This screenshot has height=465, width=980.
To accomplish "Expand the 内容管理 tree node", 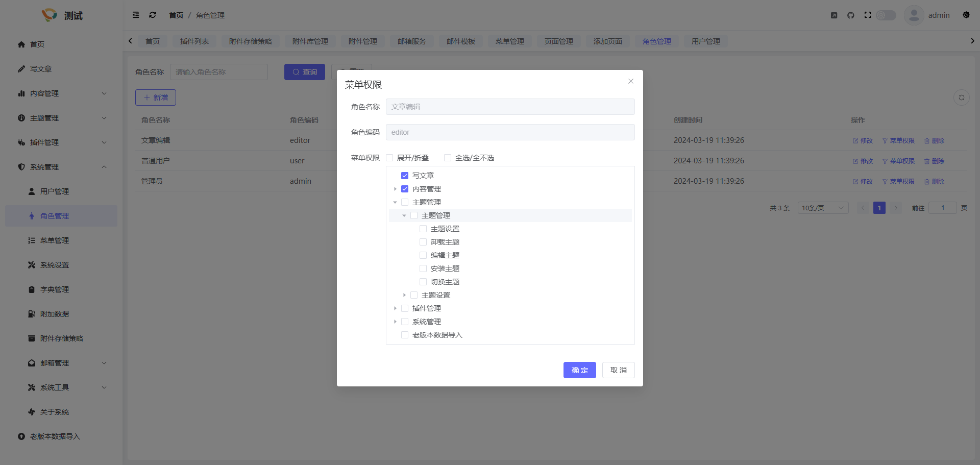I will [x=395, y=189].
